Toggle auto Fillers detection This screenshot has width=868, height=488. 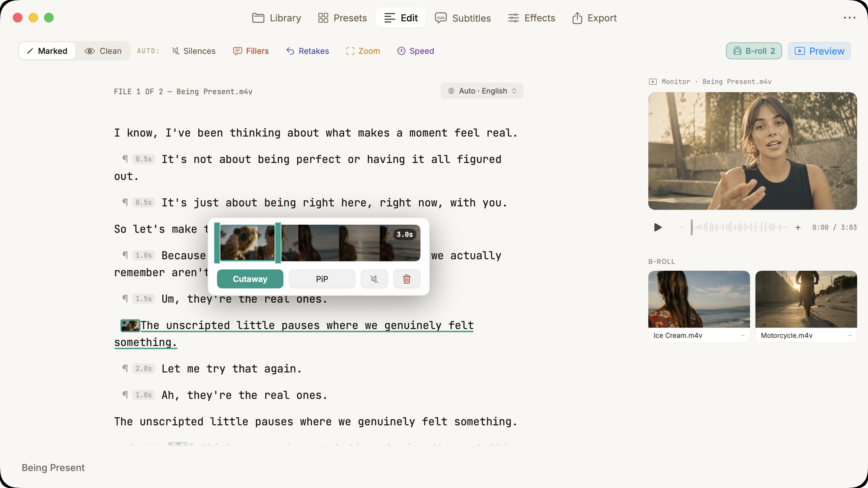coord(251,51)
